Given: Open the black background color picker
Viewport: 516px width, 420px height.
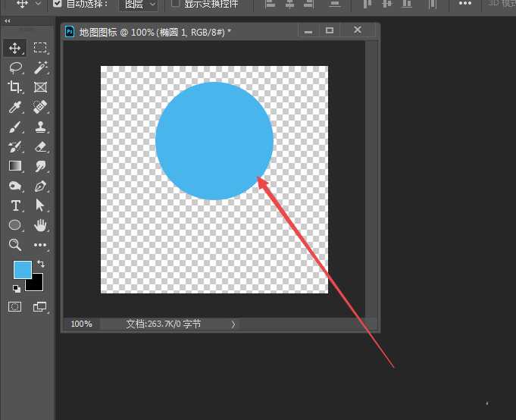Looking at the screenshot, I should tap(38, 285).
